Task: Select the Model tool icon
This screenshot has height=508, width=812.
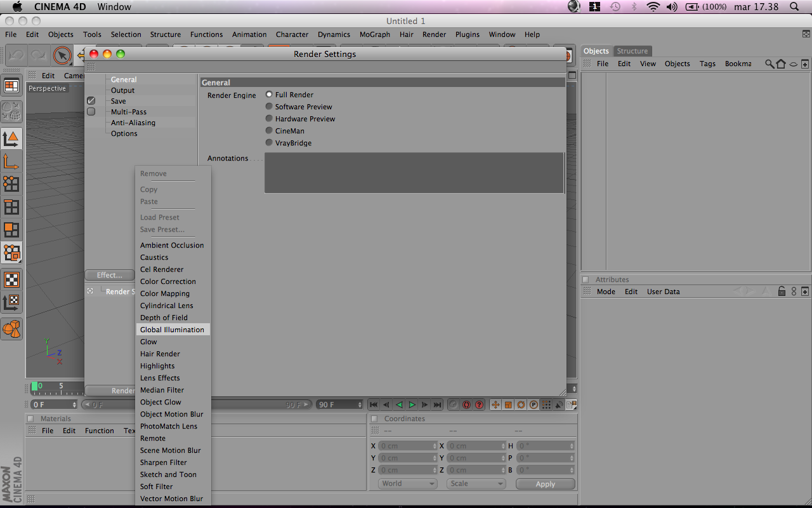Action: [11, 138]
